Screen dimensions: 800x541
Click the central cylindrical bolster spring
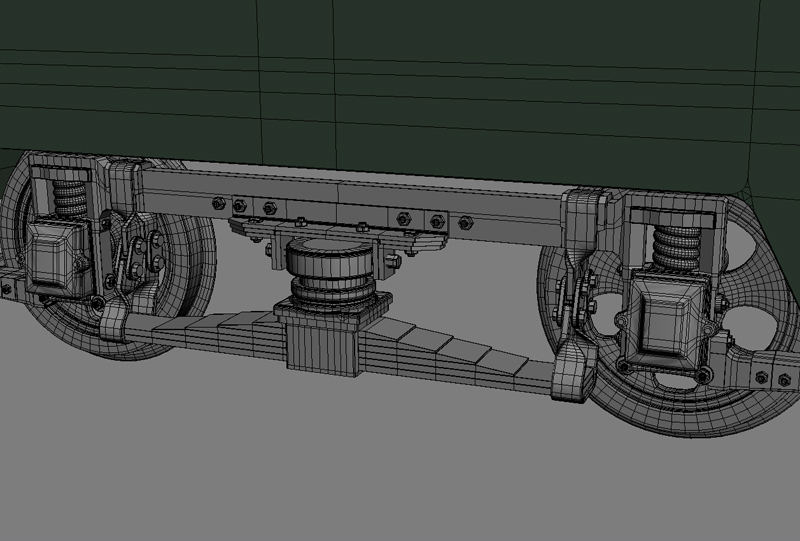point(333,274)
